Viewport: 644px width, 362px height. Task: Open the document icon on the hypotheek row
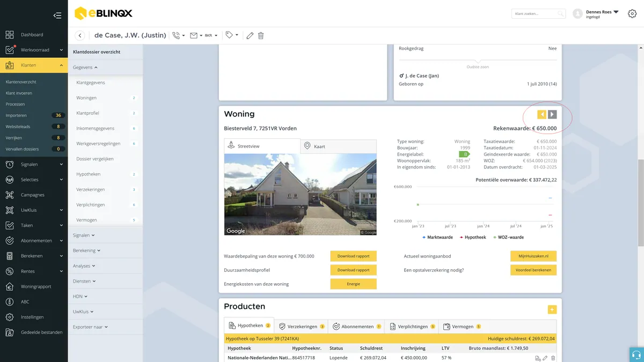(x=538, y=358)
